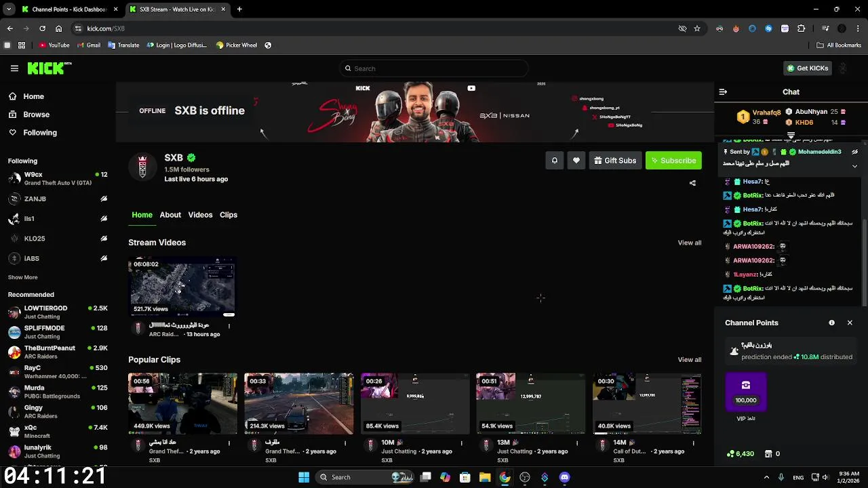
Task: Open options menu for the stream video
Action: coord(229,326)
